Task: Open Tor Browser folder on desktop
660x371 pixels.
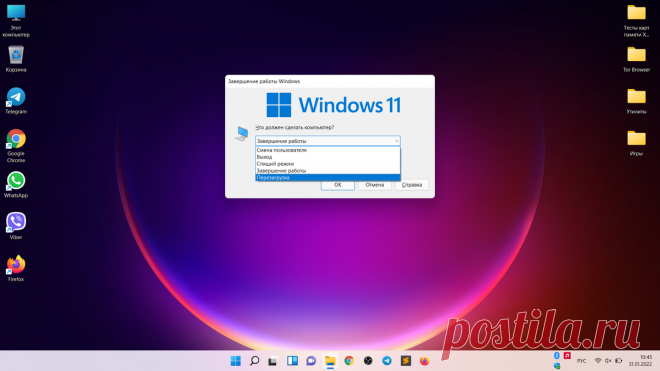Action: point(636,59)
